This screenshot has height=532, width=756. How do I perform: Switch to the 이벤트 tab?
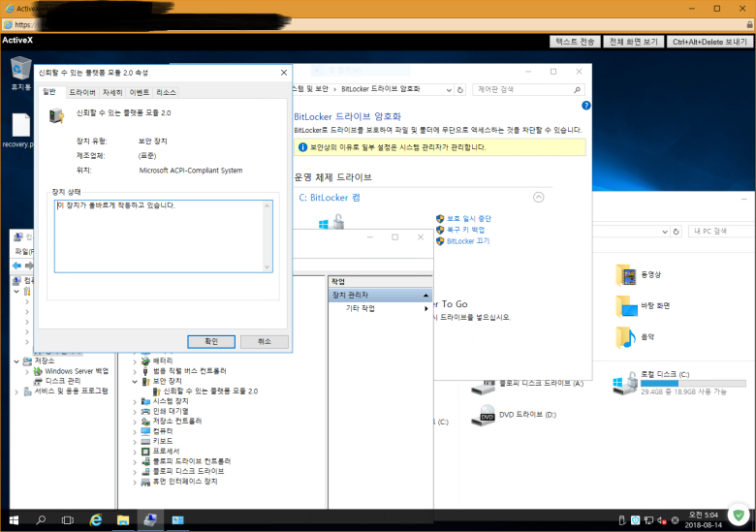tap(140, 92)
